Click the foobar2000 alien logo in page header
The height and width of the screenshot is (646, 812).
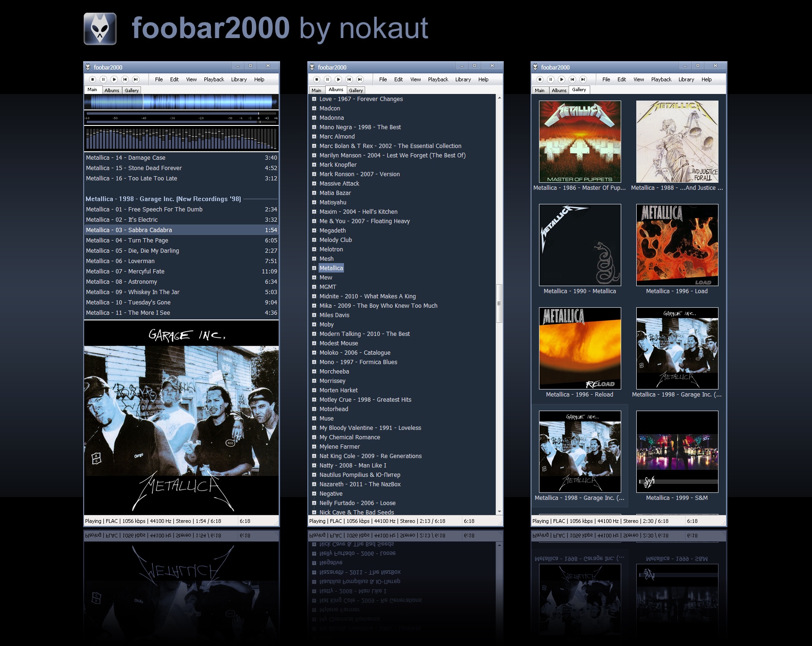click(x=100, y=29)
